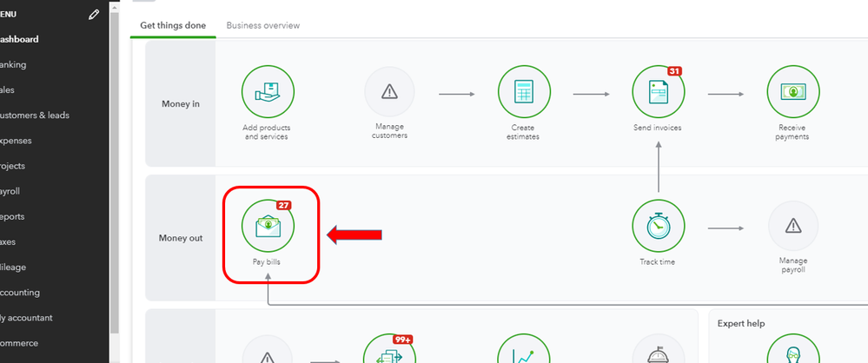Click the service bell icon in the bottom row
The width and height of the screenshot is (868, 363).
pyautogui.click(x=659, y=348)
